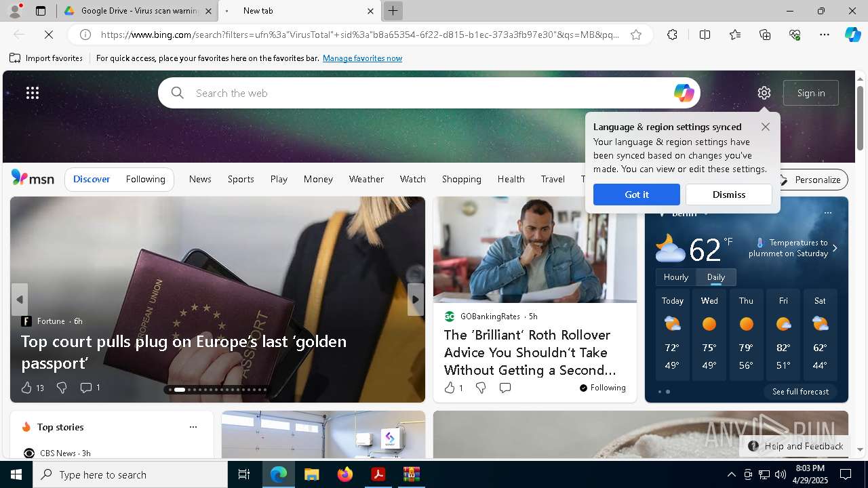Open Edge Settings and more menu
This screenshot has height=488, width=868.
pyautogui.click(x=825, y=35)
